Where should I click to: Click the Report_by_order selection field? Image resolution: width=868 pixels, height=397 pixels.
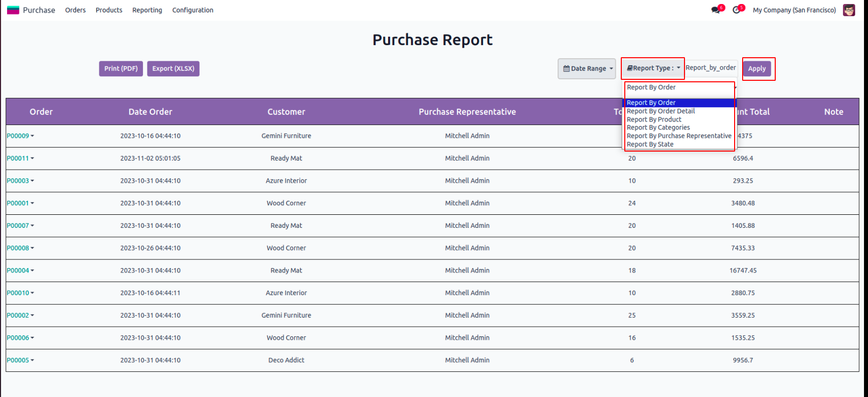711,68
